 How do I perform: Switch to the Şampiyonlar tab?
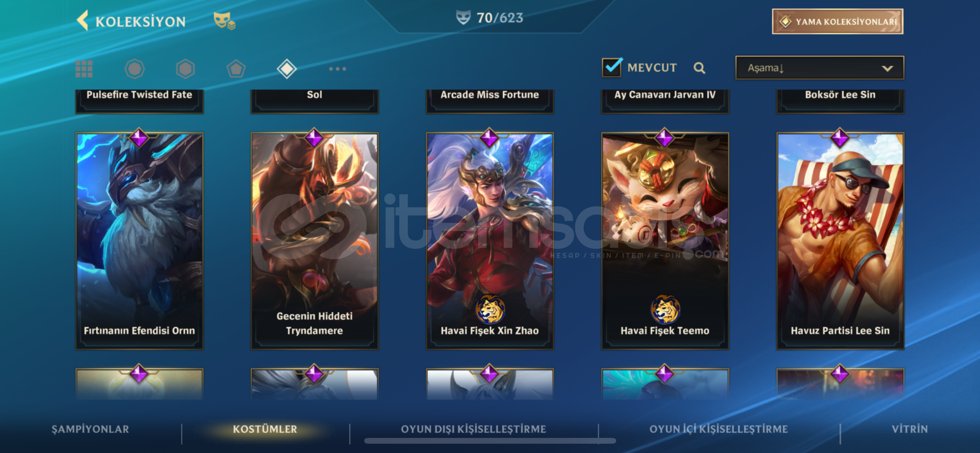[90, 429]
